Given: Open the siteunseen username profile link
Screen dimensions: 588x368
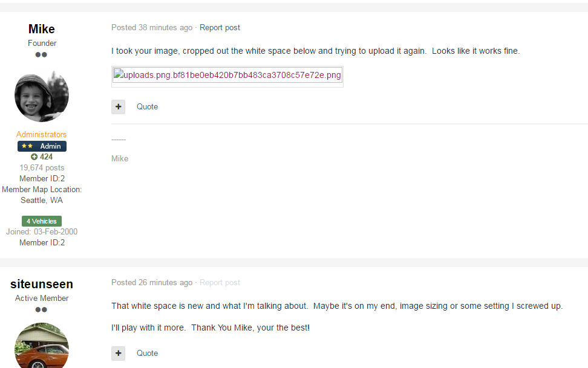Looking at the screenshot, I should tap(42, 284).
